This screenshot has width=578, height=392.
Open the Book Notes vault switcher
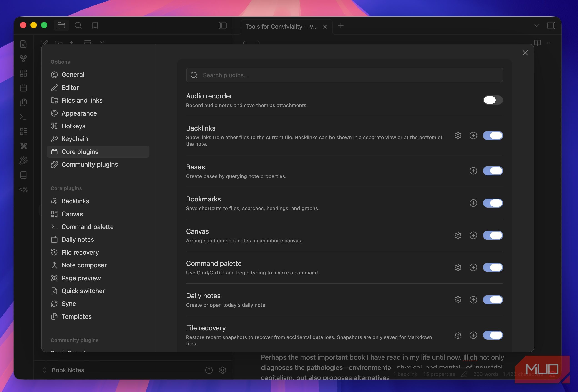63,370
